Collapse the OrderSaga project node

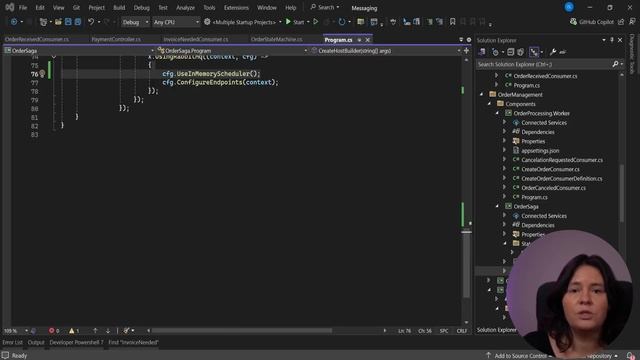(497, 206)
